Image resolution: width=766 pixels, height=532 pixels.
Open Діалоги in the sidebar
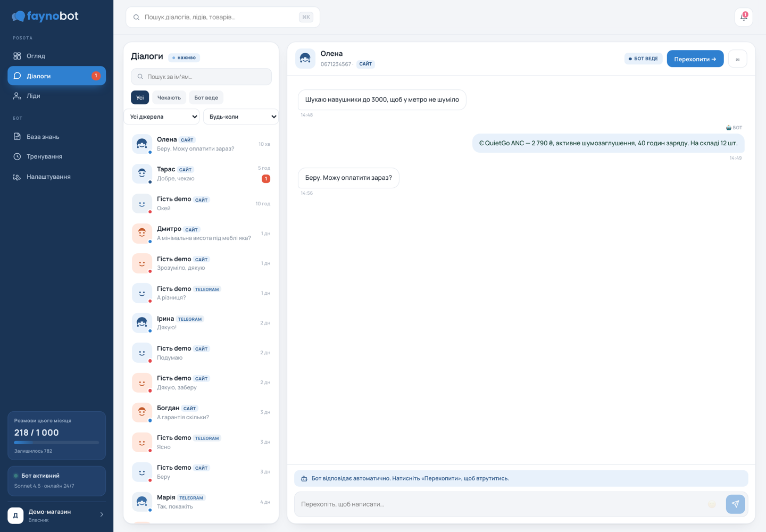point(56,76)
